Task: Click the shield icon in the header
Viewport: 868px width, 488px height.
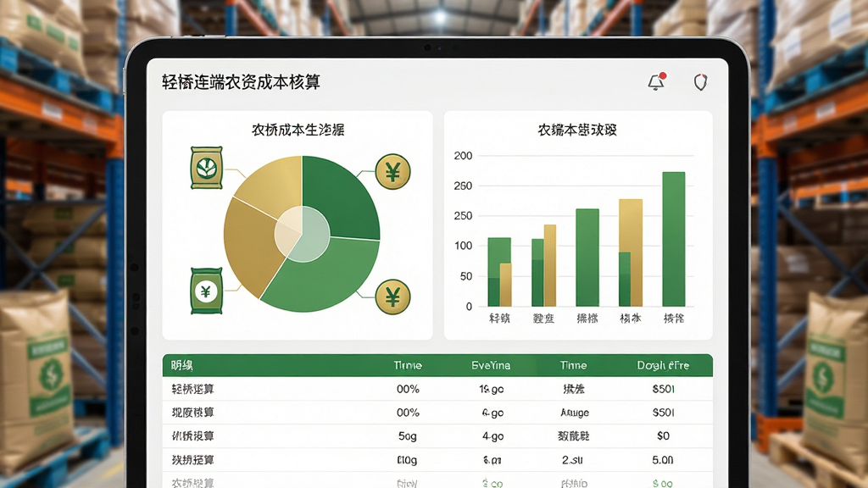Action: 700,82
